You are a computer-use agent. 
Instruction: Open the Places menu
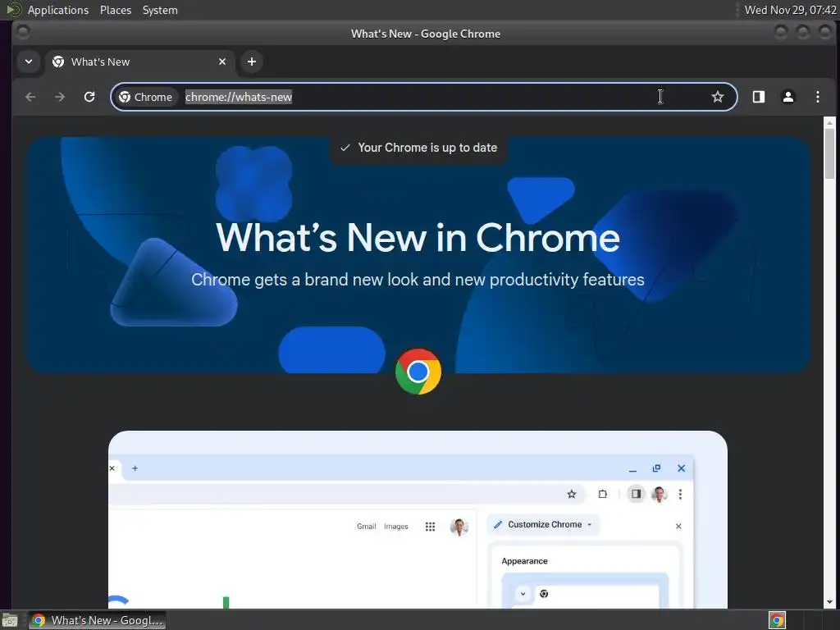(115, 10)
